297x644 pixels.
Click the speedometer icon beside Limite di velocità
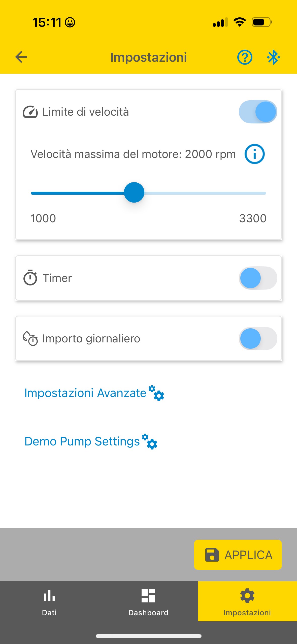(x=30, y=112)
